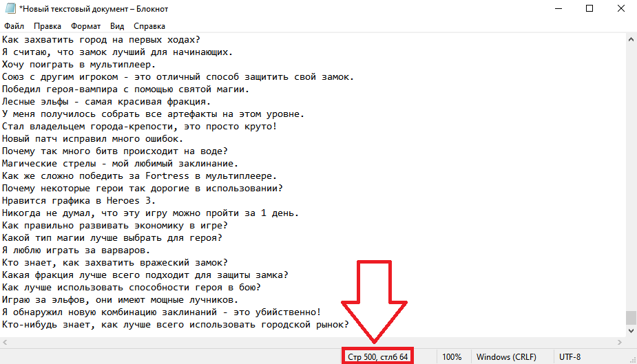Click the vertical scrollbar up arrow
637x364 pixels.
(631, 39)
